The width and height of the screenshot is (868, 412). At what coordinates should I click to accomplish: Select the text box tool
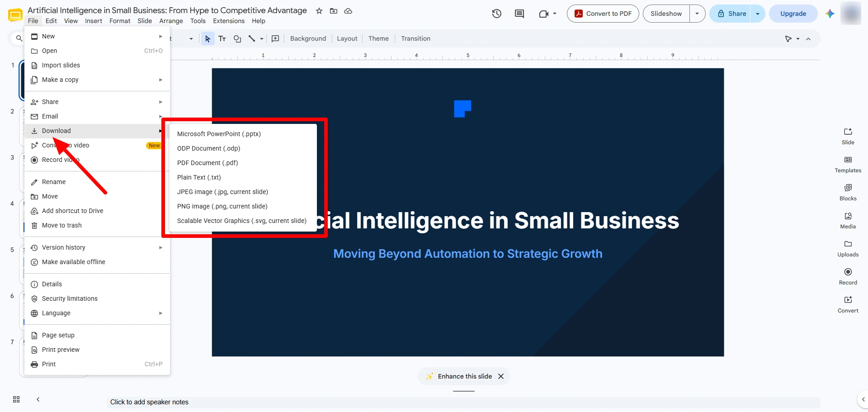222,38
